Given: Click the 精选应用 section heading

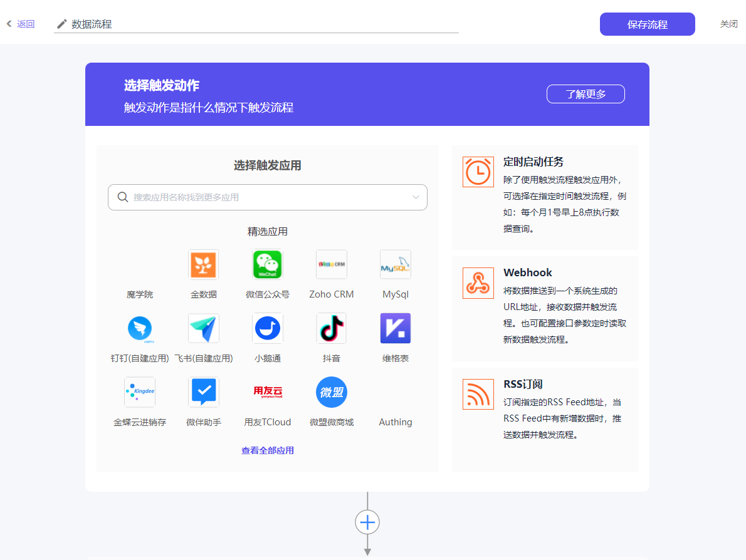Looking at the screenshot, I should click(x=268, y=232).
